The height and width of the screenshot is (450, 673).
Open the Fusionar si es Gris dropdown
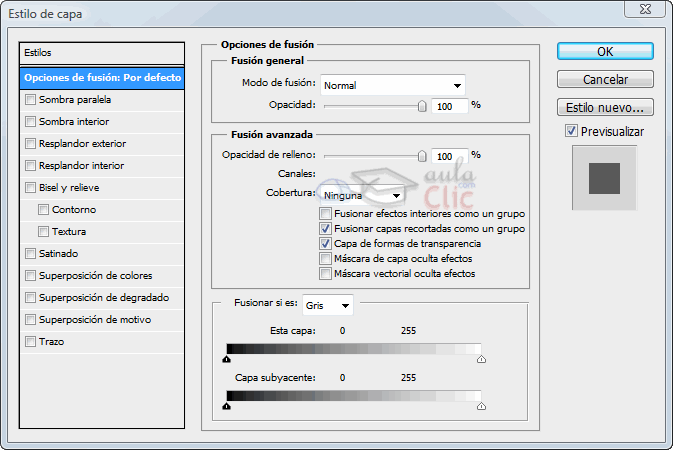point(329,304)
